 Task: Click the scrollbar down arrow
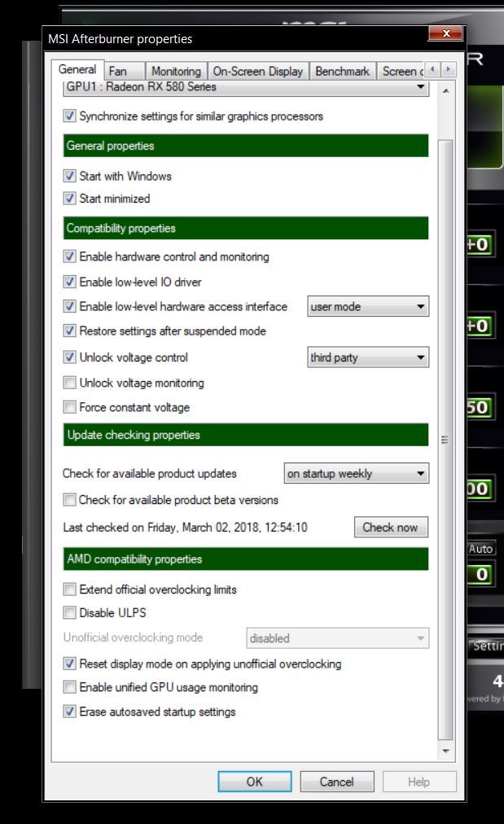point(445,751)
